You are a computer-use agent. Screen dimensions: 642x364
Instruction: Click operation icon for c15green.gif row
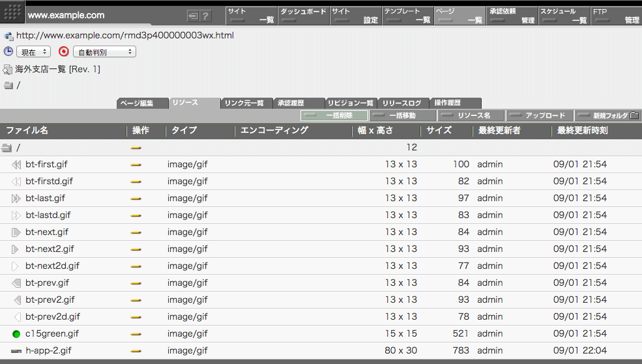pyautogui.click(x=136, y=334)
